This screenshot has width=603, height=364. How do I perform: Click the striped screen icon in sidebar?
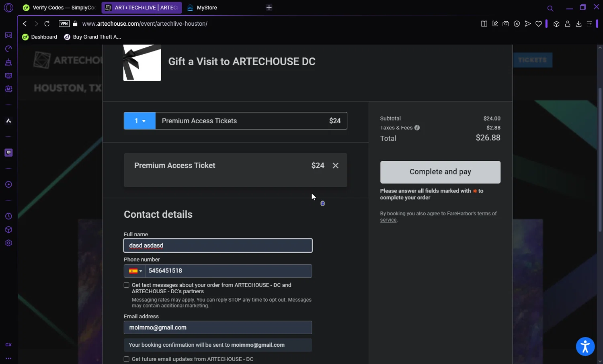8,76
